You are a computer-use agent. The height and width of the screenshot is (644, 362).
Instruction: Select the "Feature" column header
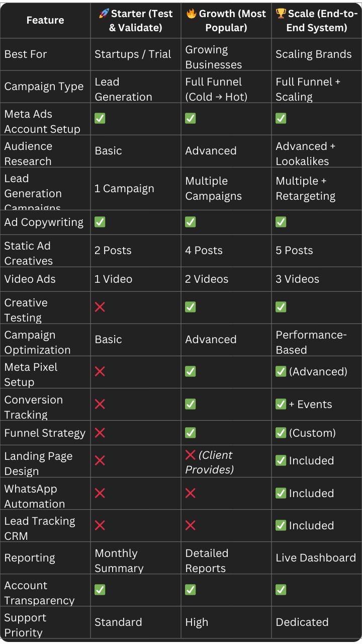click(45, 20)
